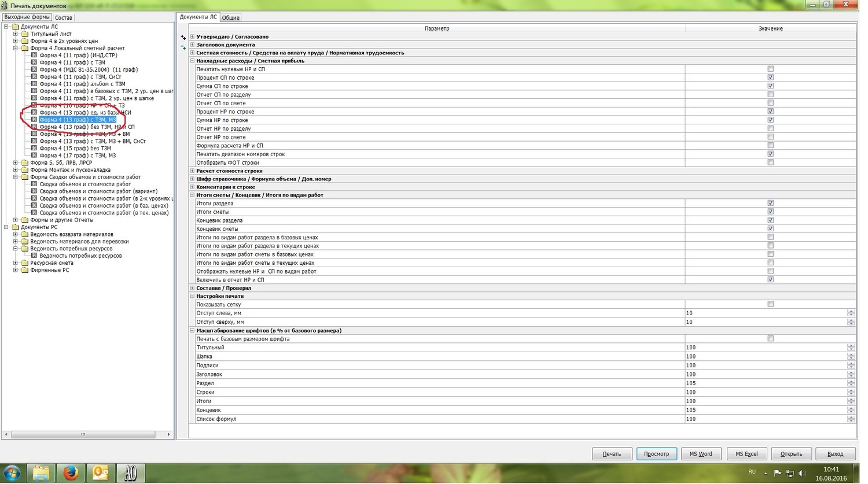868x484 pixels.
Task: Click the folder icon next to Титульный лист
Action: coord(25,34)
